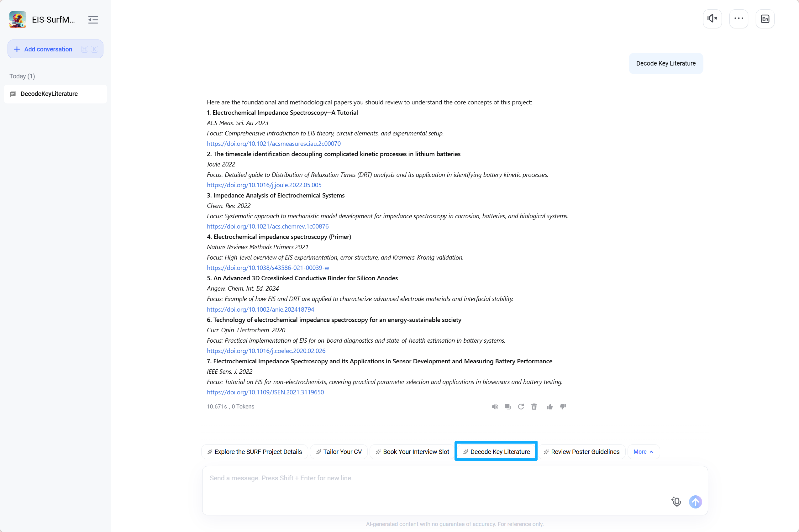Play the response aloud with speaker icon

[495, 407]
